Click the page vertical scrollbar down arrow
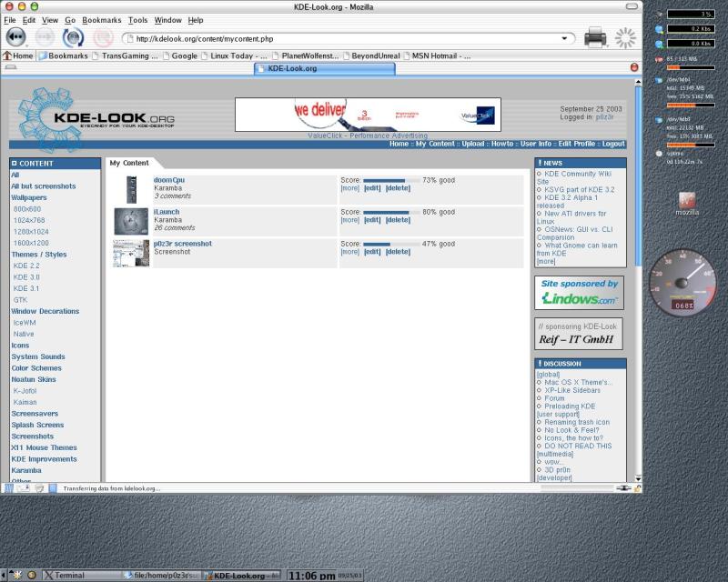The width and height of the screenshot is (728, 582). pyautogui.click(x=638, y=478)
